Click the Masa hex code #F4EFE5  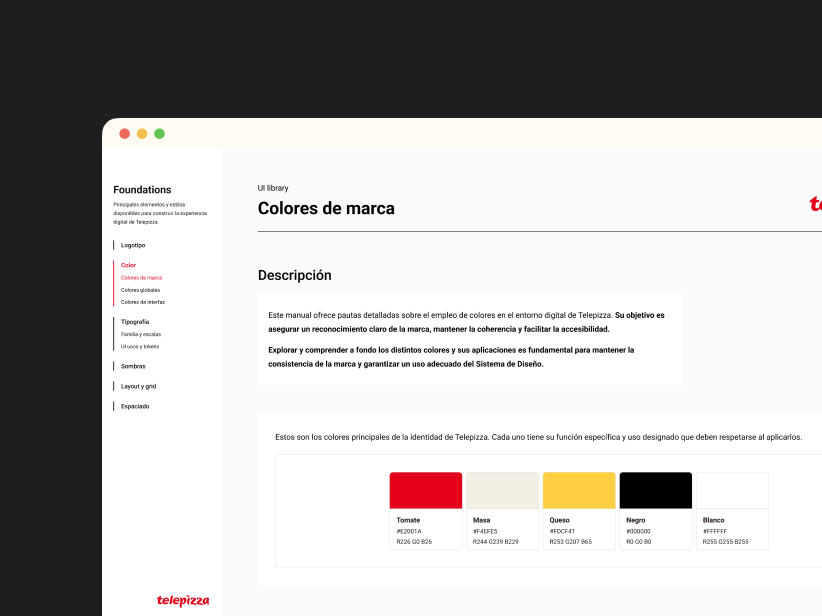click(485, 531)
